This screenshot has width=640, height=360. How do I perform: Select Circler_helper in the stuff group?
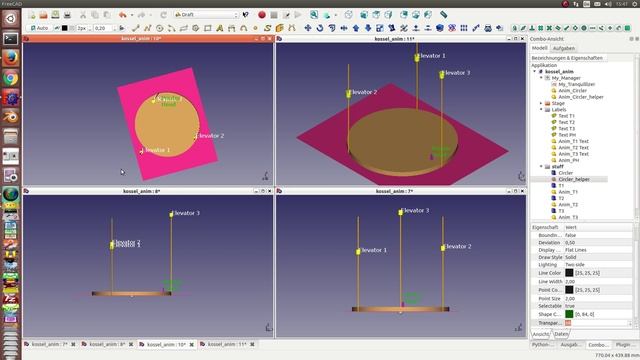[574, 179]
